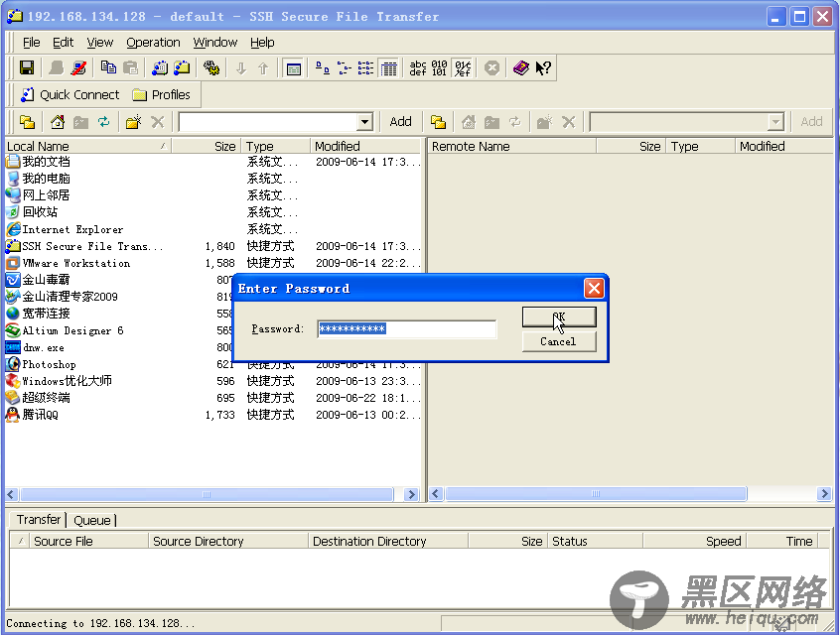Open the Help book icon
Image resolution: width=840 pixels, height=635 pixels.
point(520,68)
